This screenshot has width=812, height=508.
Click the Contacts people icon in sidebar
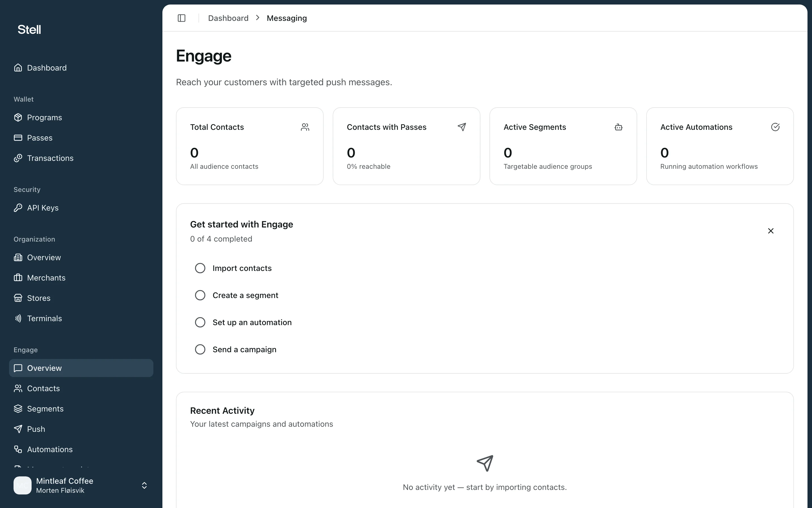click(x=18, y=388)
